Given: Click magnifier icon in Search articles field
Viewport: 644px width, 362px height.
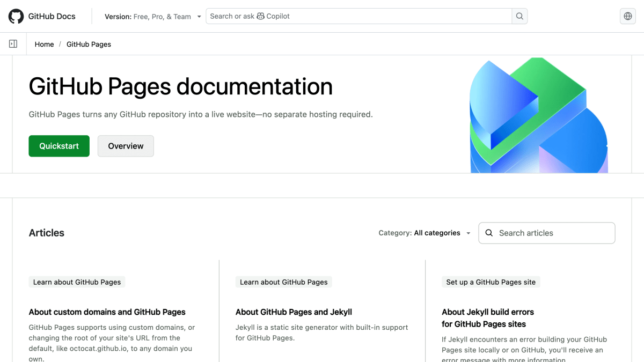Looking at the screenshot, I should pos(489,233).
